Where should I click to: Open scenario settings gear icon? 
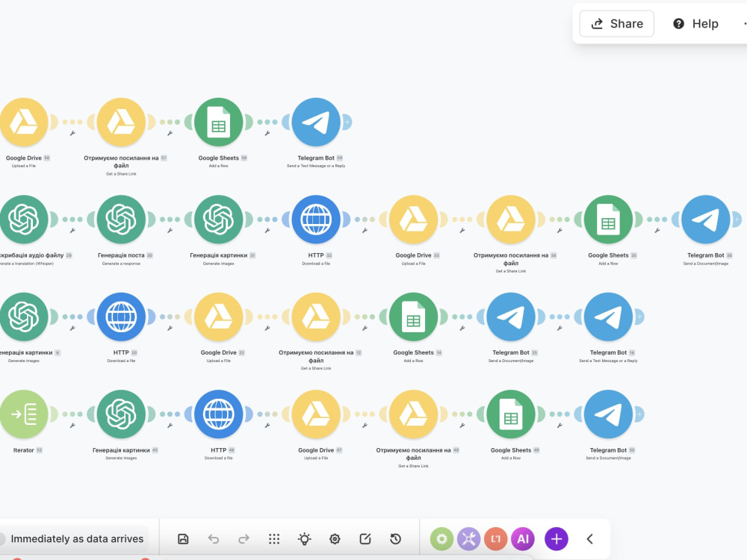click(335, 538)
